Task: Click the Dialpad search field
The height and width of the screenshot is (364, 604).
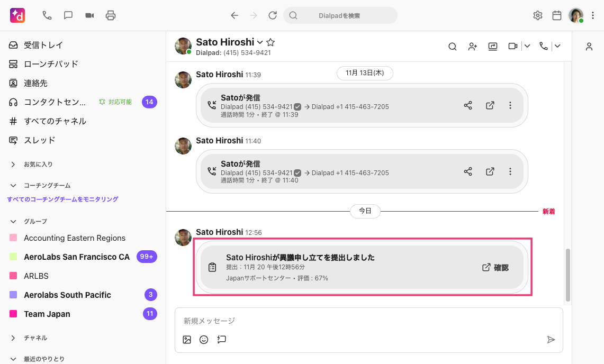Action: tap(340, 15)
